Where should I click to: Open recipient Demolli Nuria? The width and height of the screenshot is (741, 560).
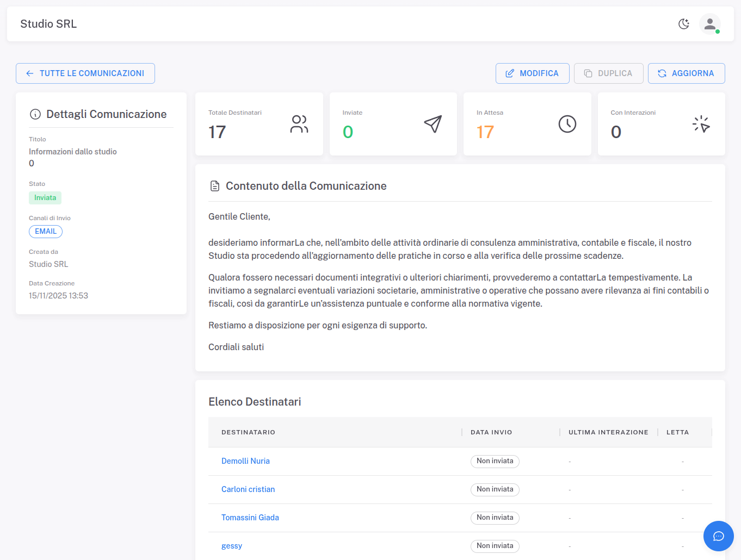pos(245,461)
